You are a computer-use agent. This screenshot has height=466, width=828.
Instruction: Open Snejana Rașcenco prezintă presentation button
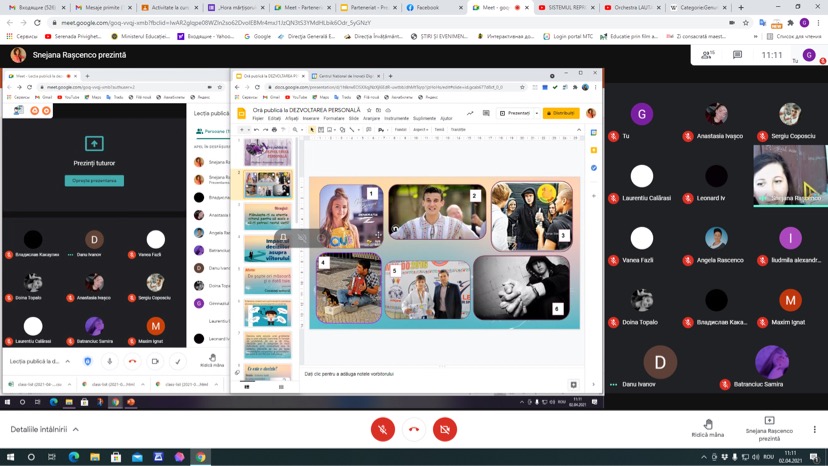(769, 429)
